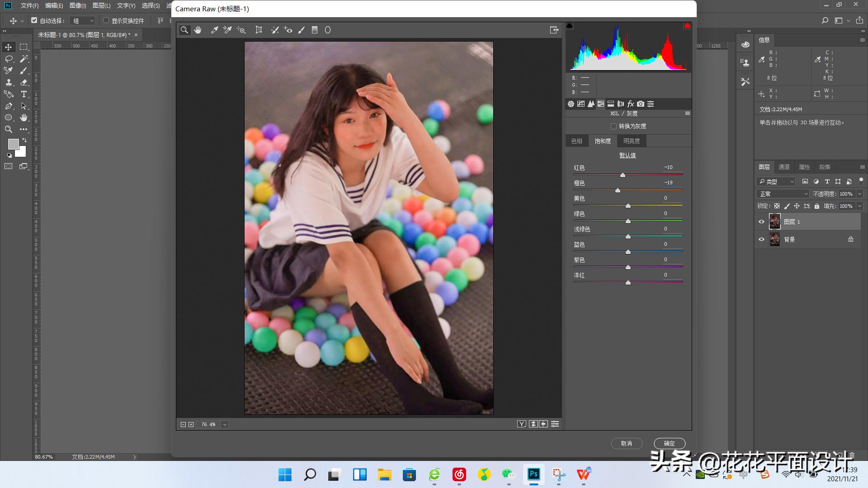Enable Convert to Grayscale checkbox
Image resolution: width=868 pixels, height=488 pixels.
click(x=613, y=126)
